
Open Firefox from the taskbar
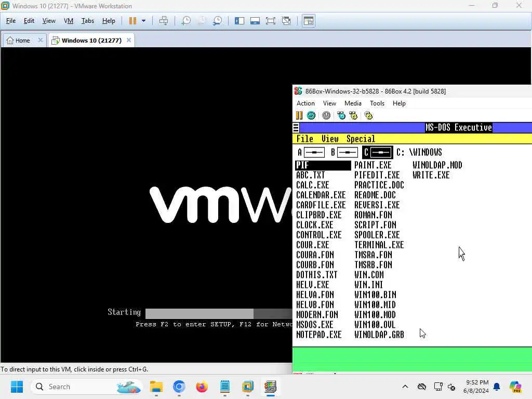tap(202, 387)
